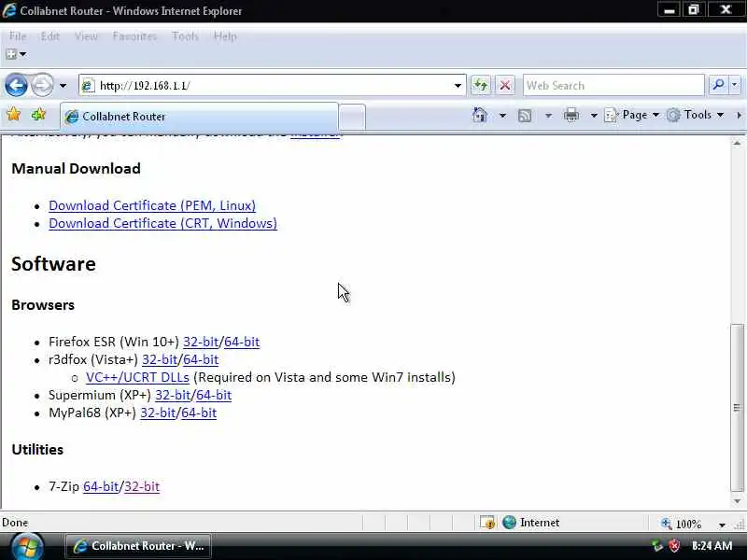
Task: Click the address bar showing http://192.168.1.1/
Action: [273, 86]
